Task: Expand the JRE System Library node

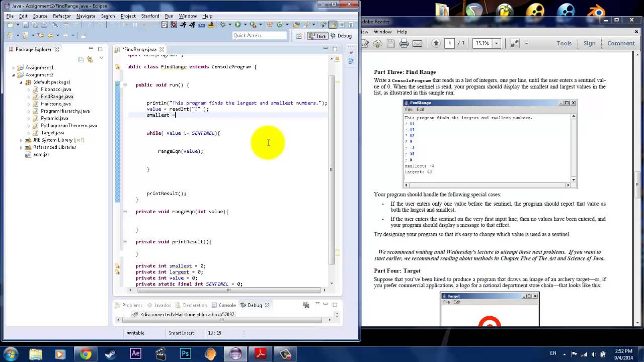Action: [x=21, y=140]
